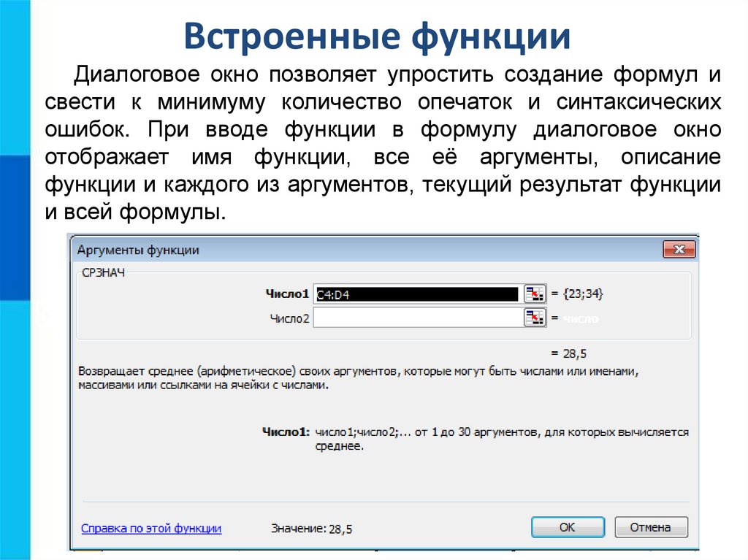Click the Значение: 28,5 text
The height and width of the screenshot is (560, 748).
point(311,529)
